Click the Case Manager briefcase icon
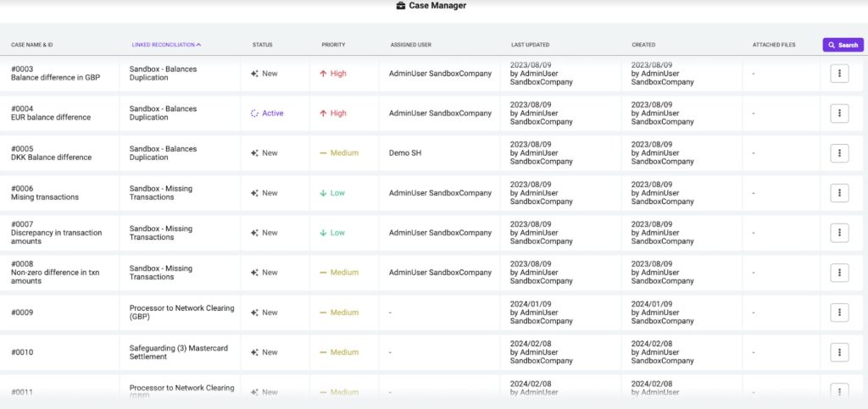 [401, 6]
